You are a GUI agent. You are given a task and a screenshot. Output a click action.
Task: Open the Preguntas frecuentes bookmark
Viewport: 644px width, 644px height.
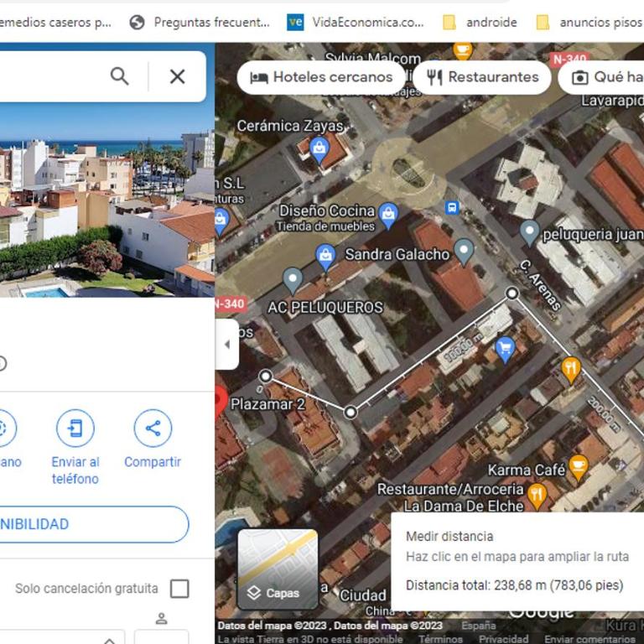coord(200,22)
